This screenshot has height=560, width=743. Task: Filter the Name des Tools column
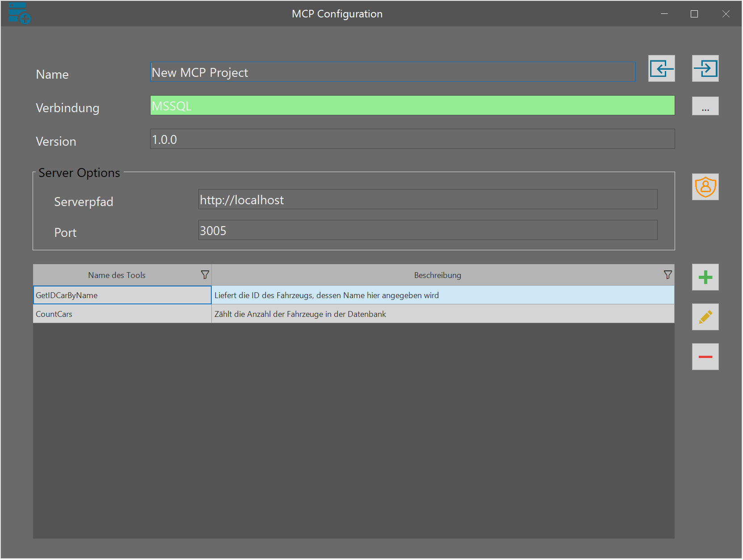pos(205,275)
